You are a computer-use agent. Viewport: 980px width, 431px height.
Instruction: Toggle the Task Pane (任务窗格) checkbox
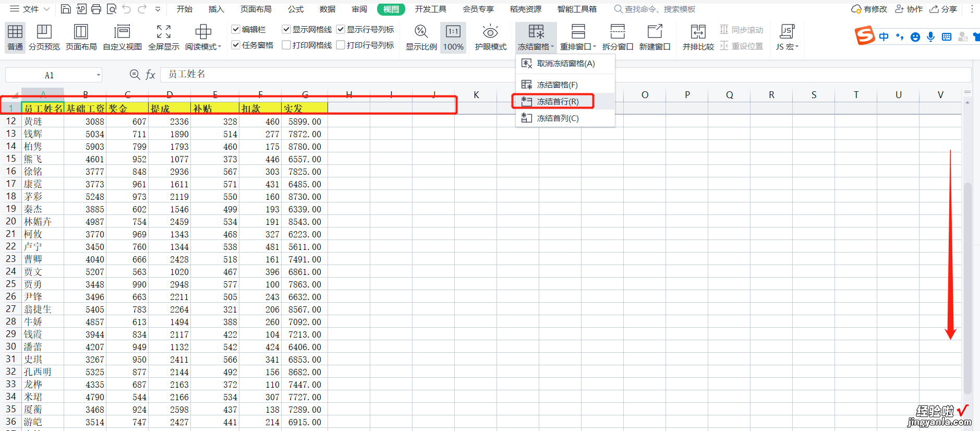tap(236, 45)
